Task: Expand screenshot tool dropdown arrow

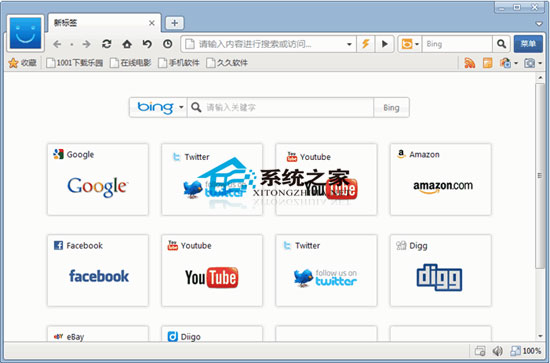Action: click(540, 63)
